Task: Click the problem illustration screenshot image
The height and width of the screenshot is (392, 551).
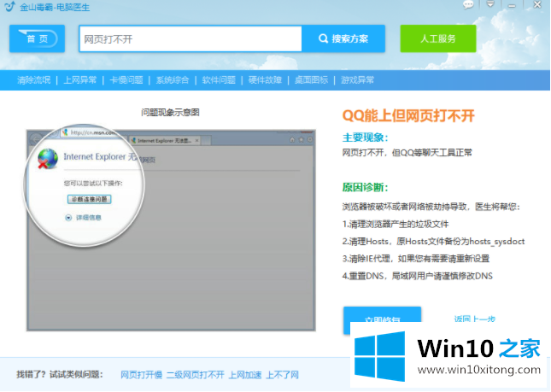Action: coord(171,230)
